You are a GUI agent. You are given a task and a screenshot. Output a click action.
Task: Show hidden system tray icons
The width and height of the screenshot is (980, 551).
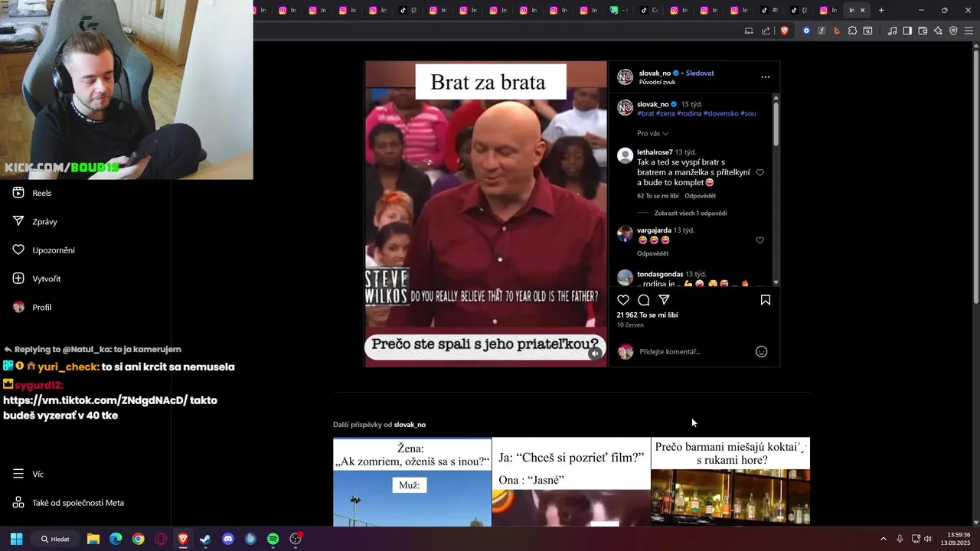883,539
